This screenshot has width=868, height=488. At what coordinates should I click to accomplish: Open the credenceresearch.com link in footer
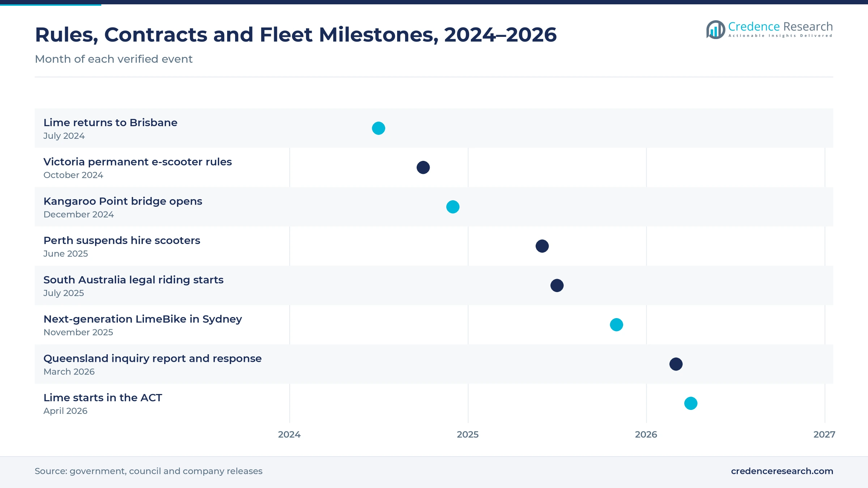[782, 471]
